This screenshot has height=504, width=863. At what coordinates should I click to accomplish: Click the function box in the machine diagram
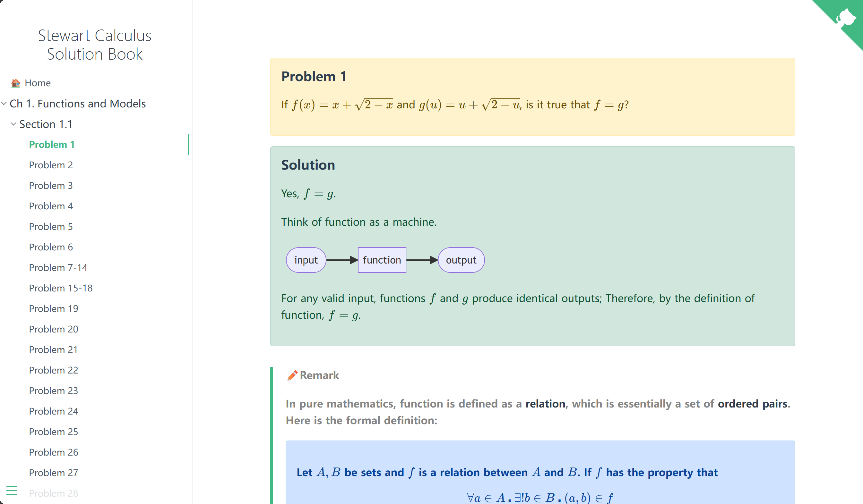tap(382, 260)
